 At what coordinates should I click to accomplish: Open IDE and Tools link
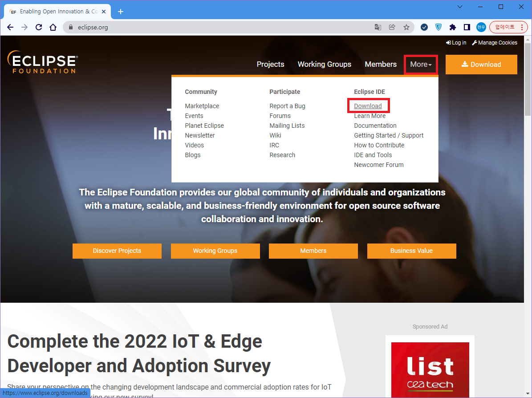373,155
